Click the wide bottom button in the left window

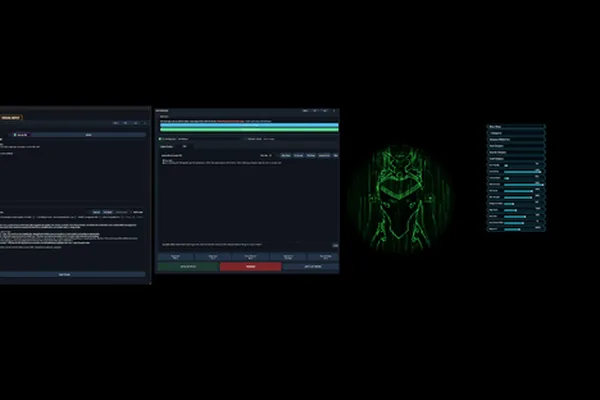tap(72, 274)
